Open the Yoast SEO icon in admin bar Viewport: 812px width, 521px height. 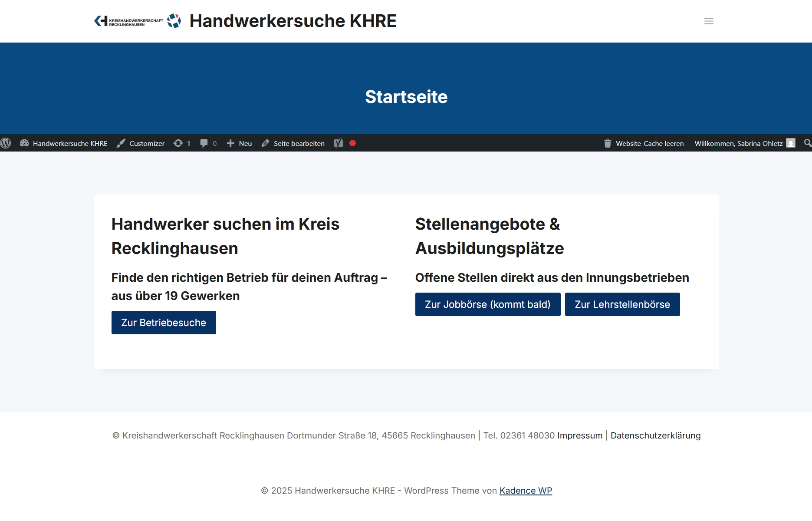pyautogui.click(x=338, y=143)
